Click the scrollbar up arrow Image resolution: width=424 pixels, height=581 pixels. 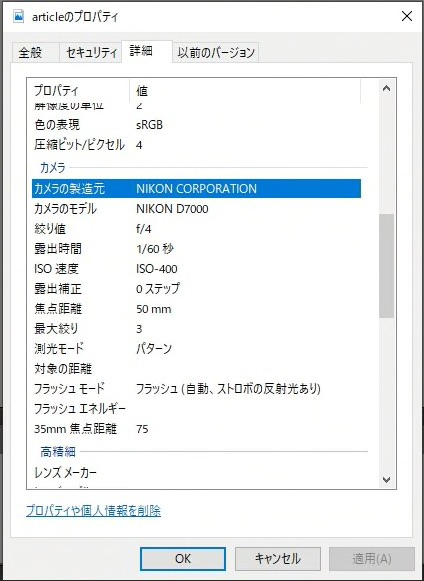coord(386,88)
